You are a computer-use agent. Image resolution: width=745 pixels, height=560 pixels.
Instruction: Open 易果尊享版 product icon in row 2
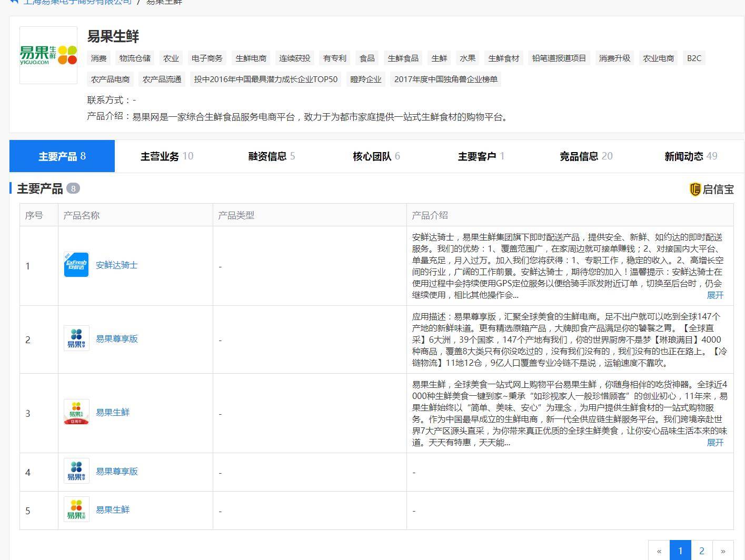(76, 338)
